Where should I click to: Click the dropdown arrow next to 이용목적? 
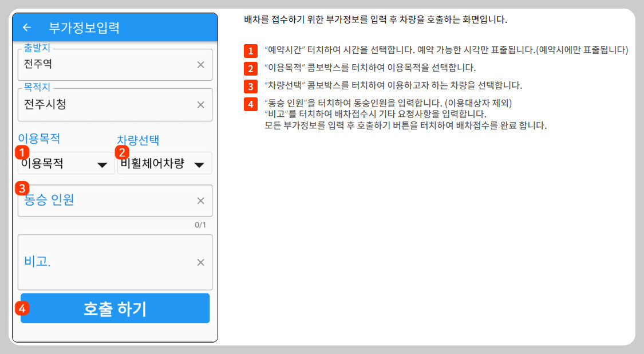103,163
